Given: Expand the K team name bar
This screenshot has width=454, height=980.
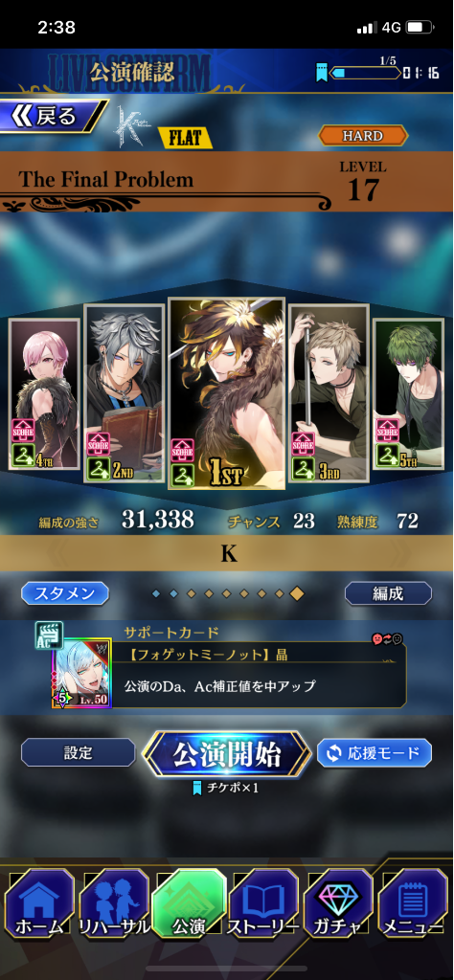Looking at the screenshot, I should click(227, 554).
